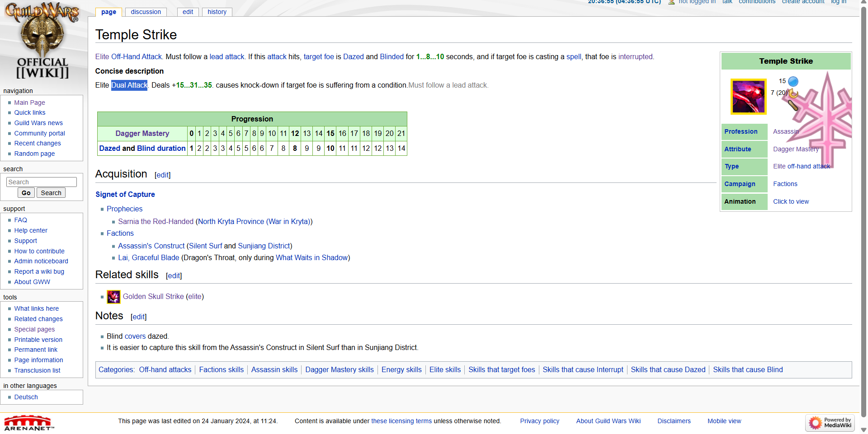This screenshot has height=434, width=868.
Task: Click the Powered by MediaWiki badge
Action: pyautogui.click(x=830, y=423)
